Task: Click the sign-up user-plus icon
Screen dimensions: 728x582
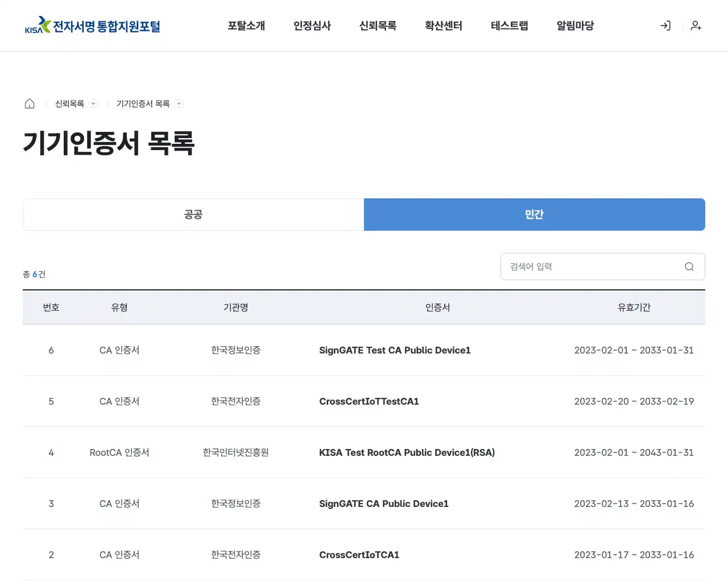Action: point(696,26)
